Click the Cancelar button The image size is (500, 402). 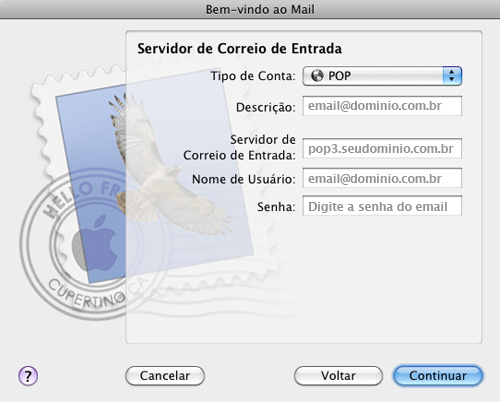[165, 376]
